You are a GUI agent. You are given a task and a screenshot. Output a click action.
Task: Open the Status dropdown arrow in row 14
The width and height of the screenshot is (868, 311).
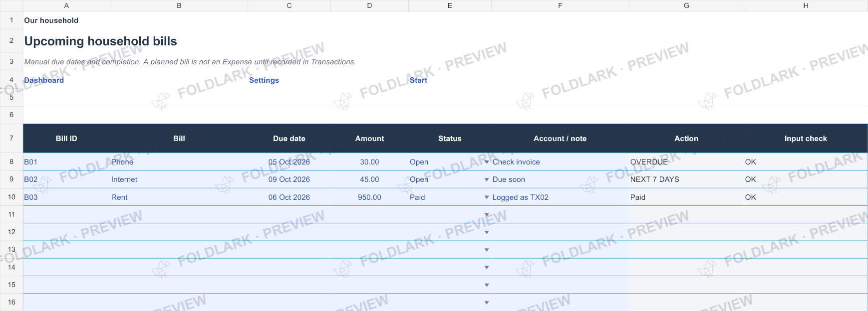click(x=487, y=268)
